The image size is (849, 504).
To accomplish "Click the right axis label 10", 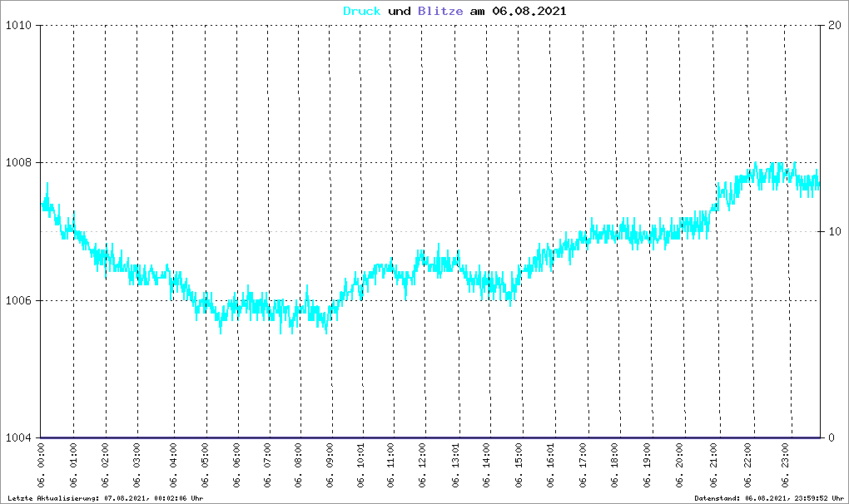I will click(835, 231).
